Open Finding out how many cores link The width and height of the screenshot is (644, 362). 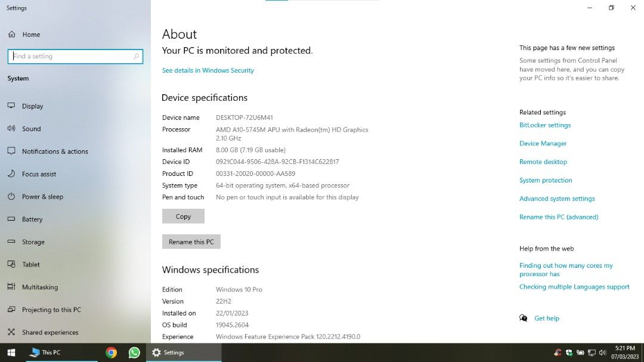tap(566, 270)
